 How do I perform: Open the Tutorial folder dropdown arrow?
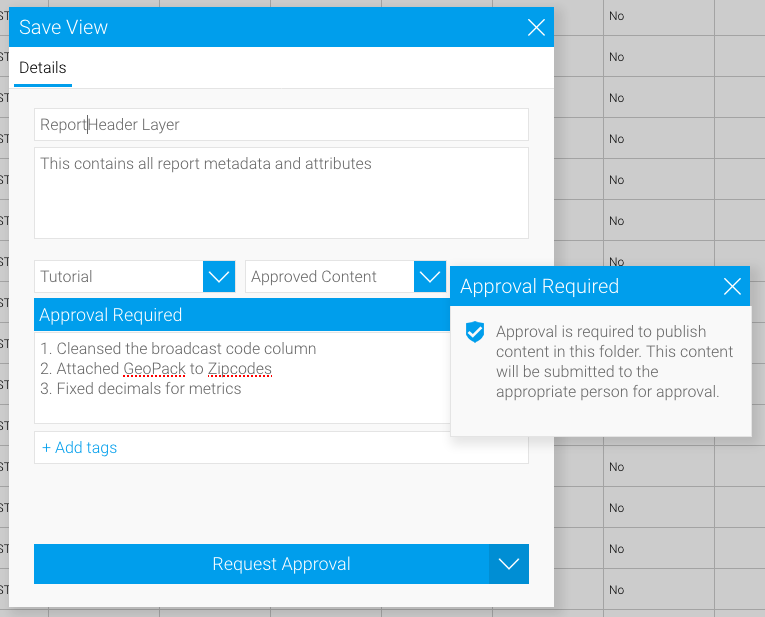(219, 277)
